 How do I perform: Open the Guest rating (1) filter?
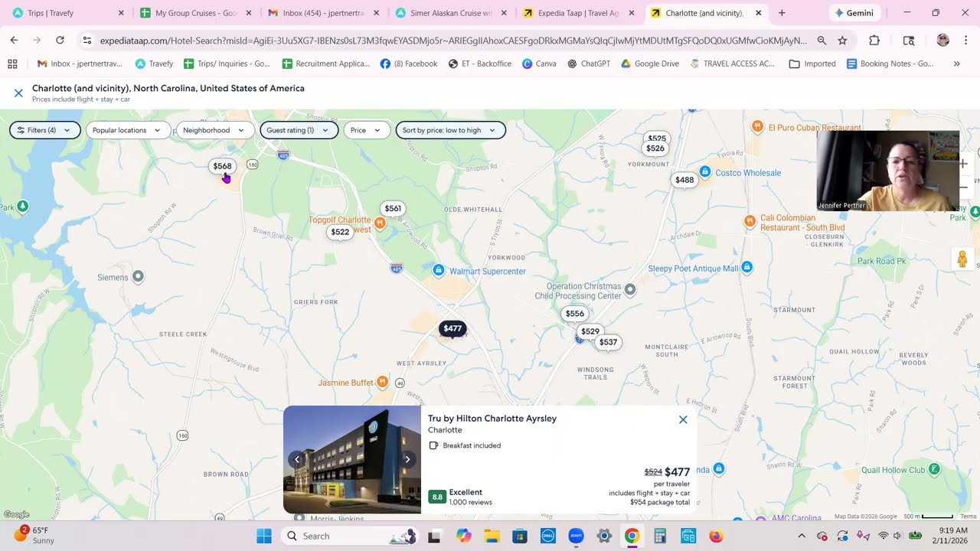tap(299, 130)
